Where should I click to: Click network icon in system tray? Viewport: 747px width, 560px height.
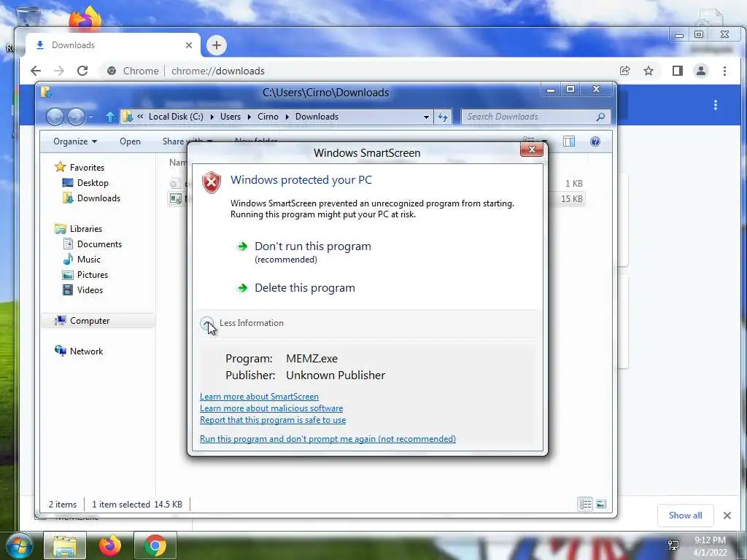673,545
